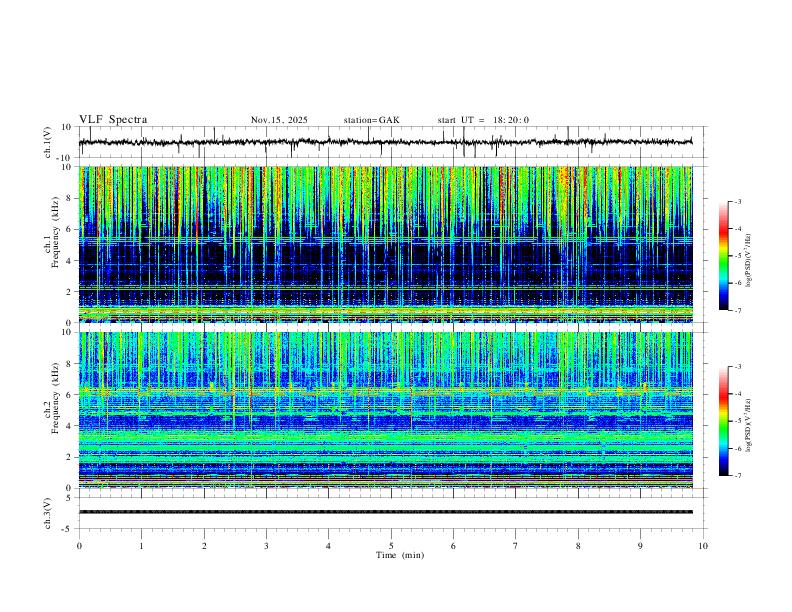The height and width of the screenshot is (612, 792).
Task: Click the "-7" tick on ch.2 colorbar
Action: coord(738,476)
